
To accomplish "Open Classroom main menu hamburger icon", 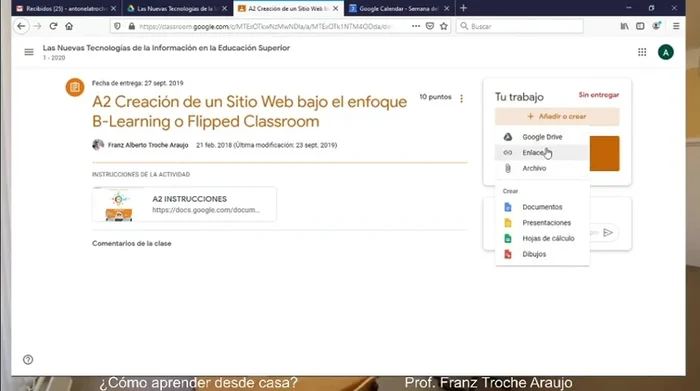I will [29, 52].
